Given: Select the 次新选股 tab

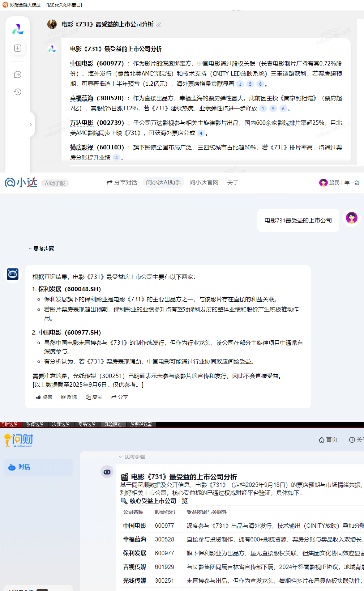Looking at the screenshot, I should pyautogui.click(x=61, y=425).
